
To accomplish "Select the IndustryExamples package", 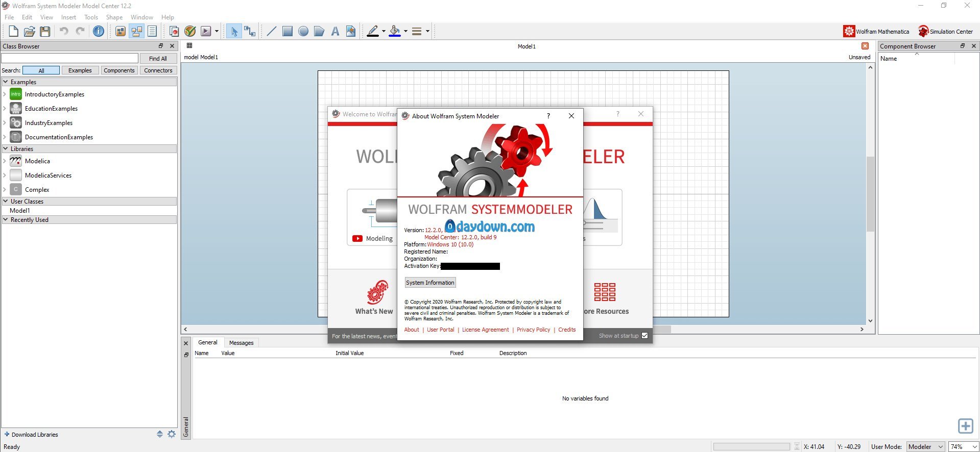I will coord(49,122).
